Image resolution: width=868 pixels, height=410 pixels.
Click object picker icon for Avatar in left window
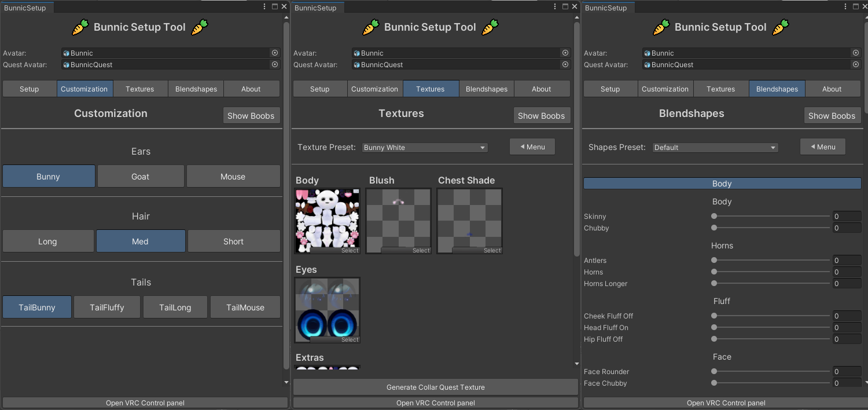[x=275, y=53]
